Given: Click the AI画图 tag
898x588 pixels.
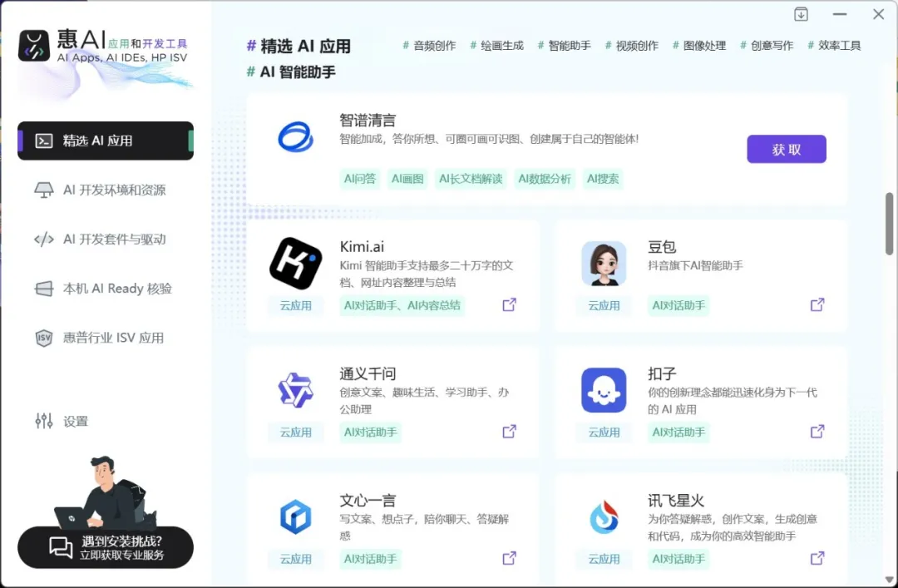Looking at the screenshot, I should [x=407, y=179].
